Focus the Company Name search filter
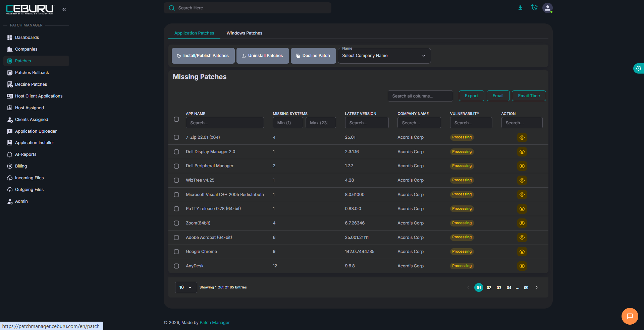644x330 pixels. (419, 123)
